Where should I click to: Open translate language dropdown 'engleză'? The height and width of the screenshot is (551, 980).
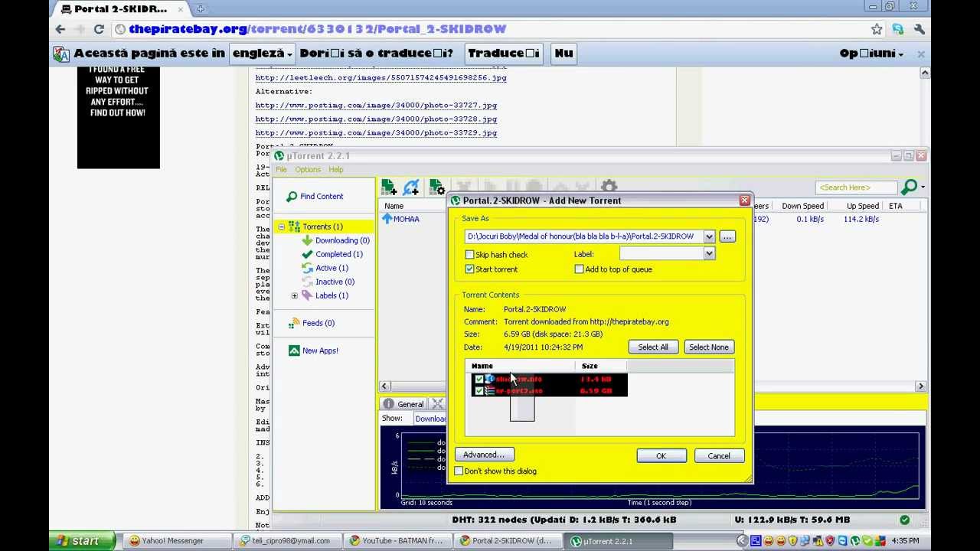[x=263, y=54]
